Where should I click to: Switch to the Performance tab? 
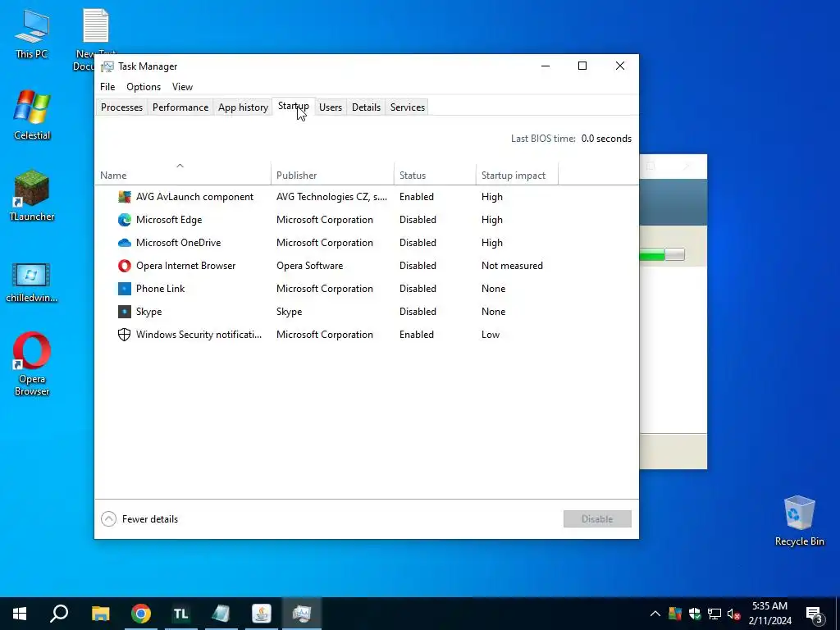pos(180,107)
